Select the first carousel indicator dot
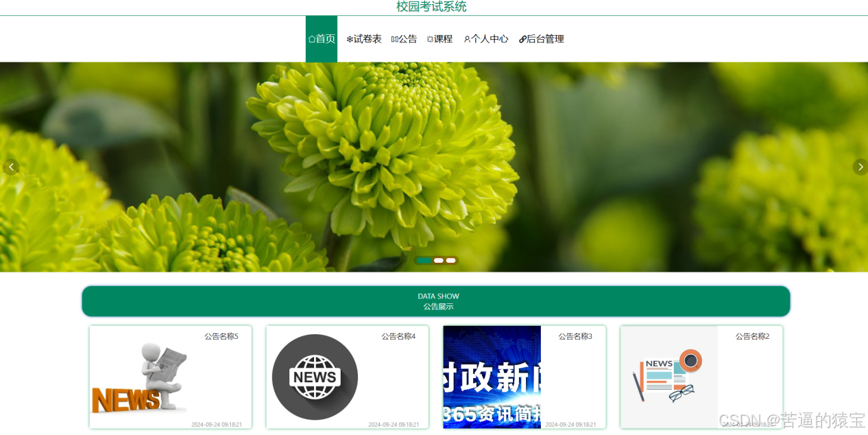Screen dimensions: 868x435 tap(424, 260)
